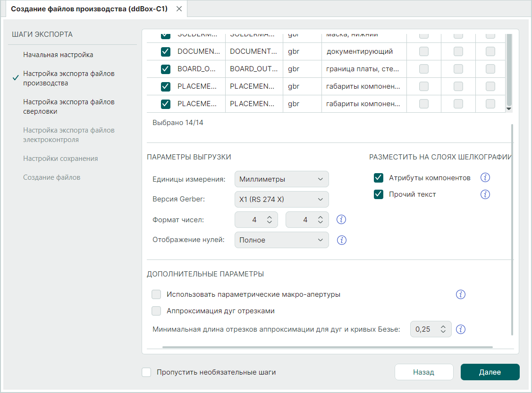532x393 pixels.
Task: Show info for minimal approximation segment length
Action: [x=461, y=329]
